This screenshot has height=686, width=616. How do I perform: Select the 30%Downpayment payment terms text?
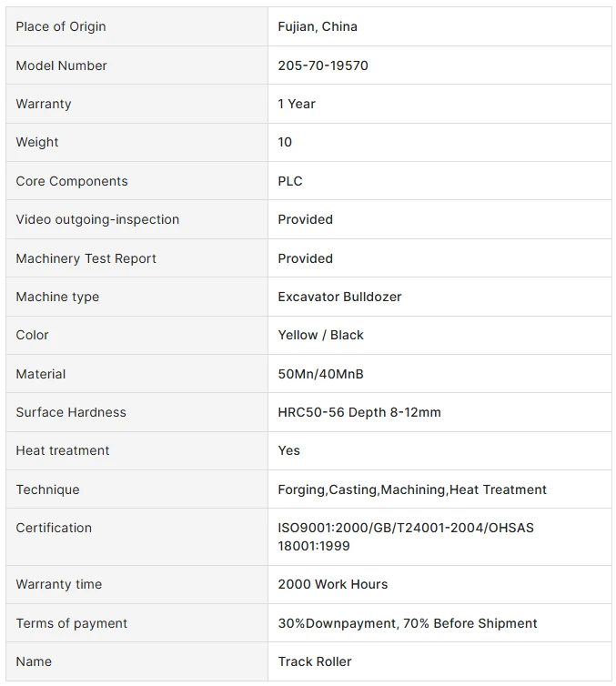point(337,623)
